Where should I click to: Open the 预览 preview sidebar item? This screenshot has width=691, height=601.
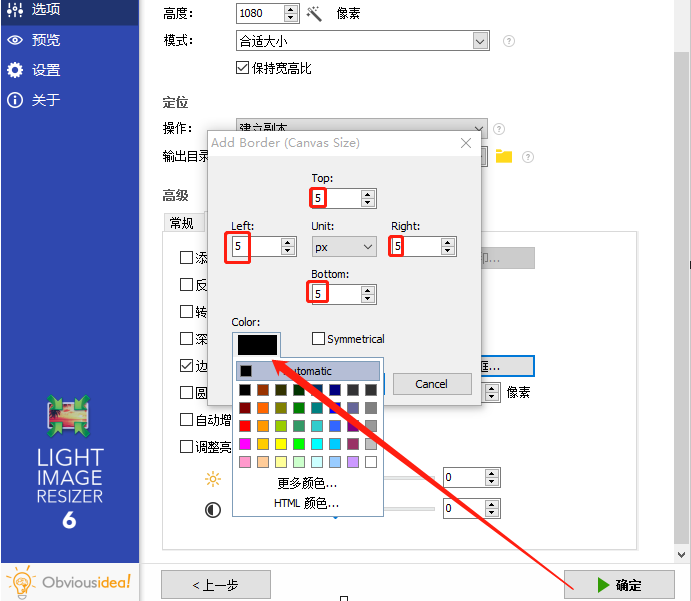click(x=70, y=40)
